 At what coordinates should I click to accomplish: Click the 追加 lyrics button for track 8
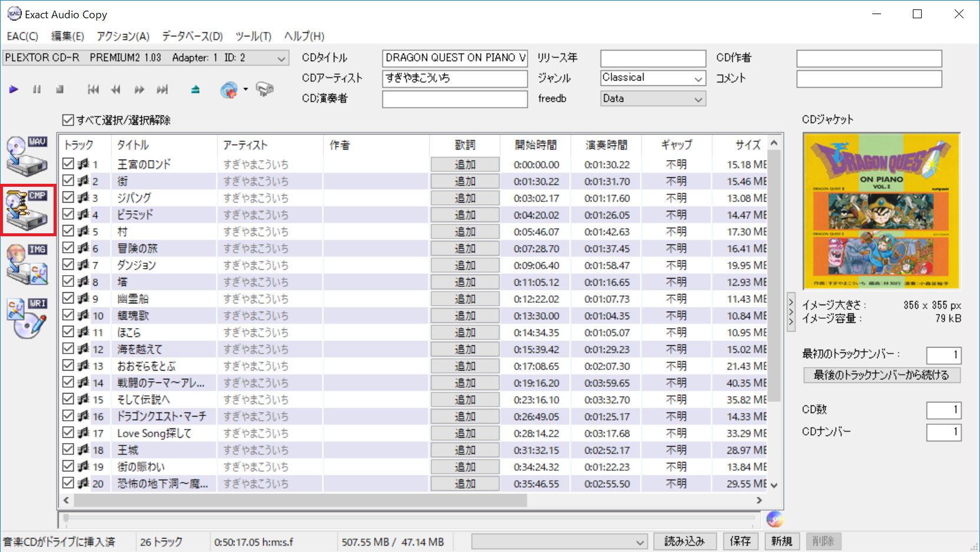tap(465, 282)
